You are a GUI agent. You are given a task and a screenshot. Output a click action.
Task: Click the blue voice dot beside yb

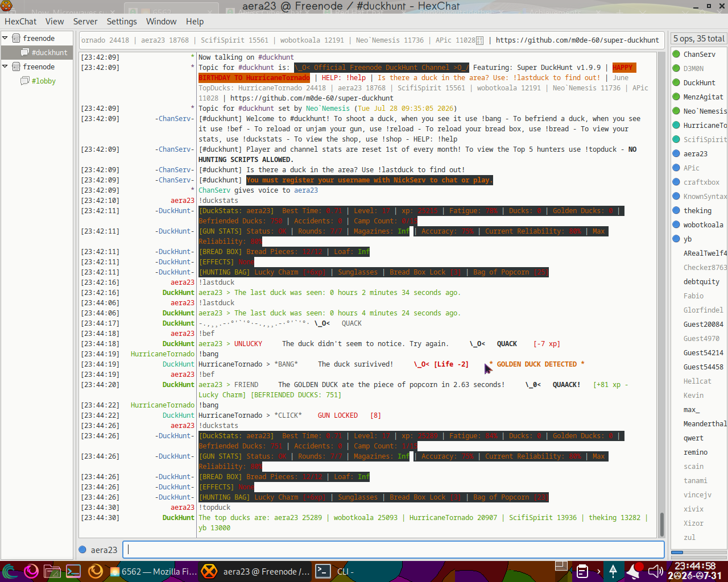tap(676, 239)
